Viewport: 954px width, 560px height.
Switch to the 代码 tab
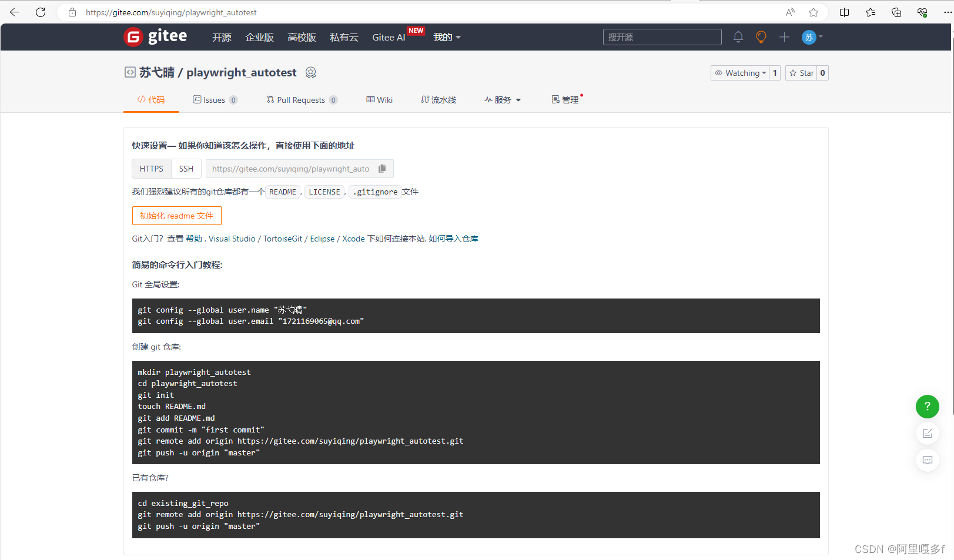151,100
